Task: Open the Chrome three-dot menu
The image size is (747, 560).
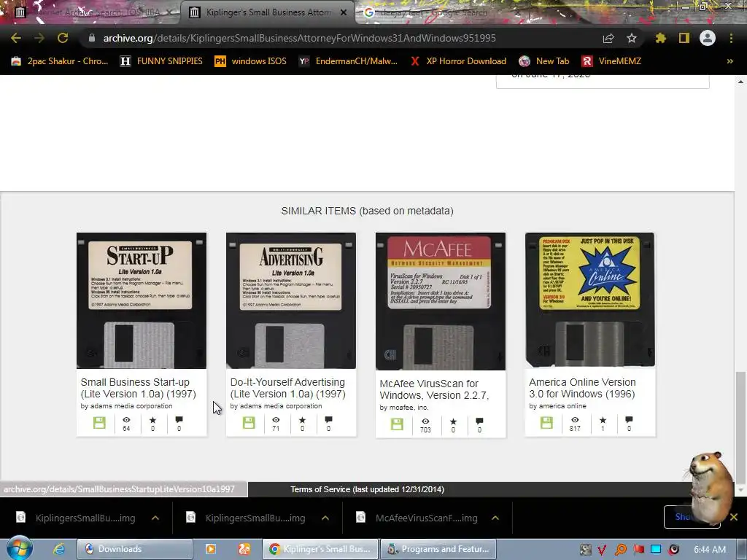Action: pos(731,38)
